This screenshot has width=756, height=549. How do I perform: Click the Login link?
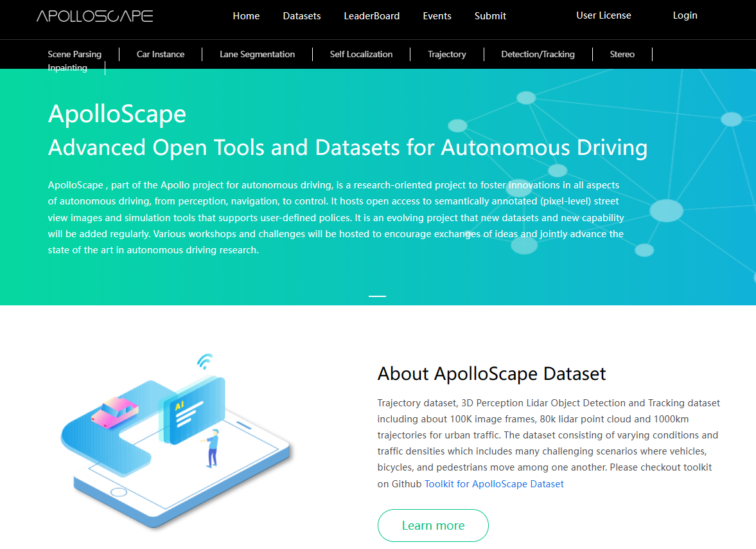pos(685,15)
